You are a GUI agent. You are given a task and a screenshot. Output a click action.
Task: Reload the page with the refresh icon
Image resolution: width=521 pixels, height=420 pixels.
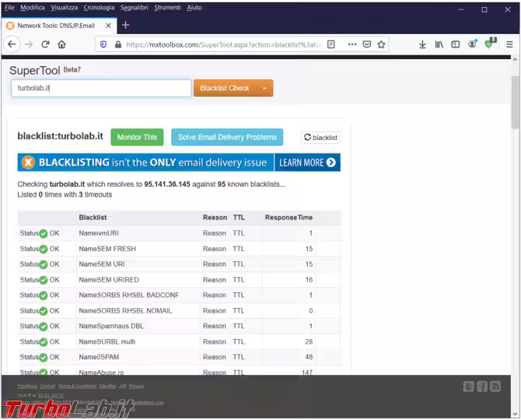point(46,44)
